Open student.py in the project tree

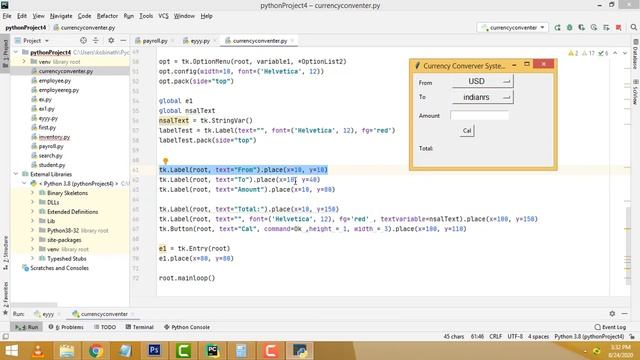[x=51, y=165]
